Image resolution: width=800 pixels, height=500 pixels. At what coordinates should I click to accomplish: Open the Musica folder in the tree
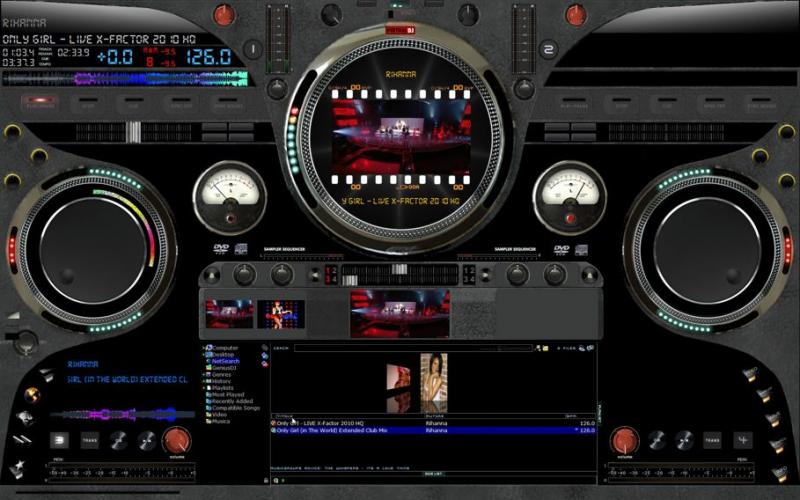221,421
